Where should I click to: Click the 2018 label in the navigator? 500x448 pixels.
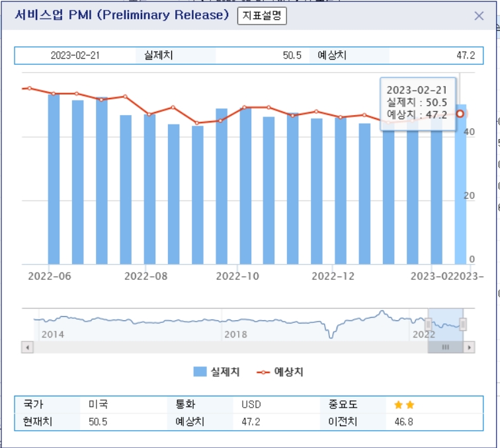pyautogui.click(x=235, y=334)
